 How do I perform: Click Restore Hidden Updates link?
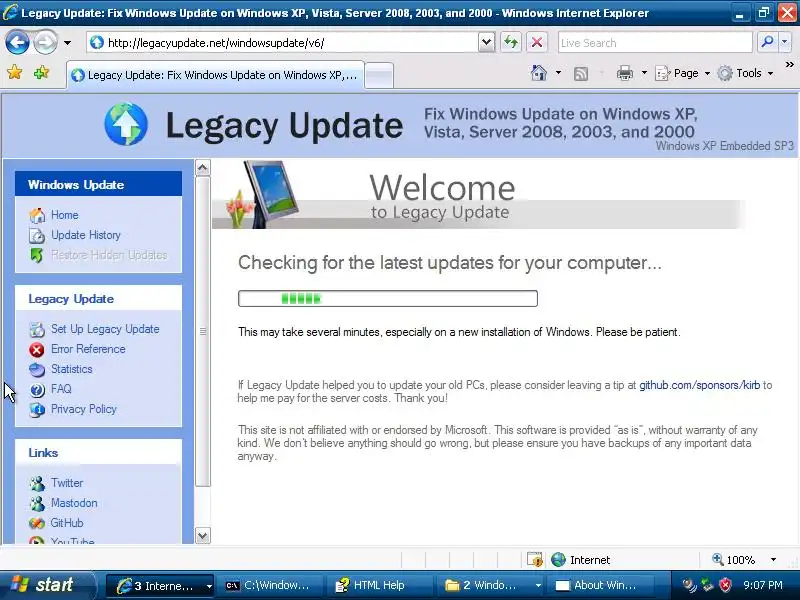click(x=109, y=255)
